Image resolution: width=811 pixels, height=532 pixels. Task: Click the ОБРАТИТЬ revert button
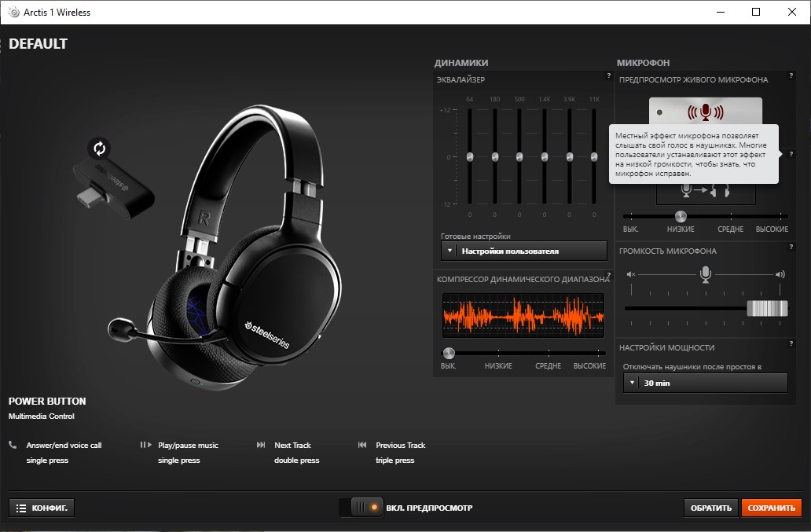(710, 508)
